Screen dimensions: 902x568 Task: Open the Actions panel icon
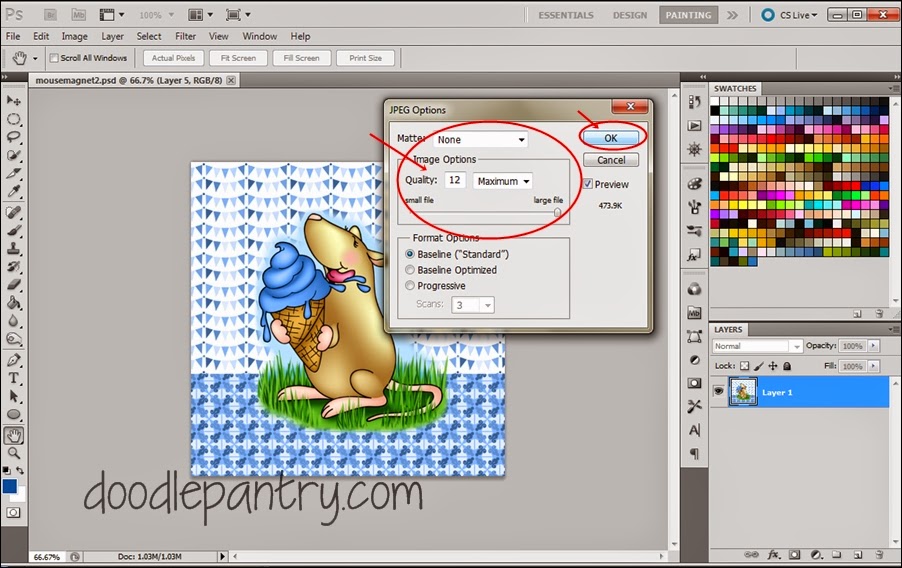click(694, 125)
